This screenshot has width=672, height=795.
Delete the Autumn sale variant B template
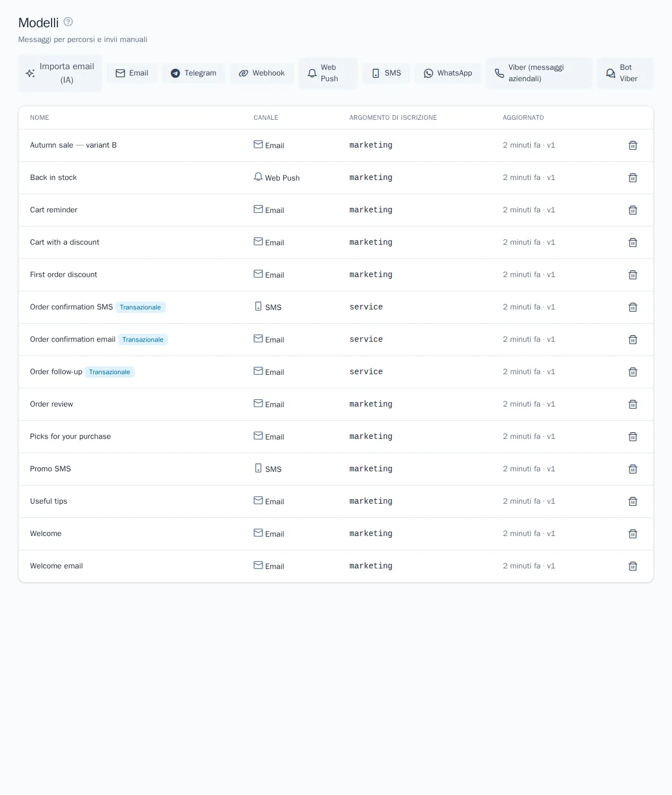(633, 145)
